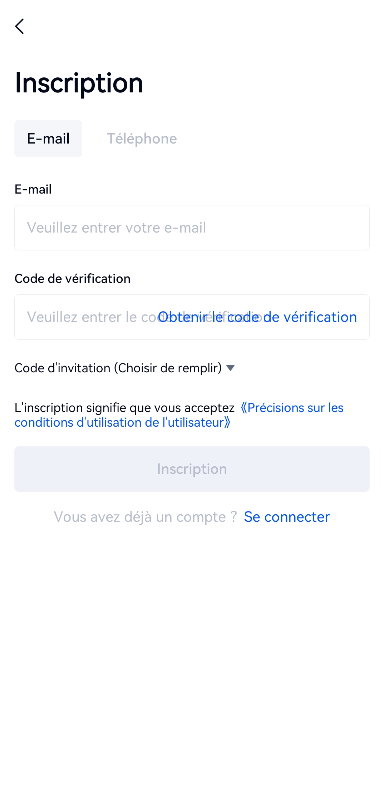Submit the greyed Inscription button
Screen dimensions: 381x785
click(192, 469)
